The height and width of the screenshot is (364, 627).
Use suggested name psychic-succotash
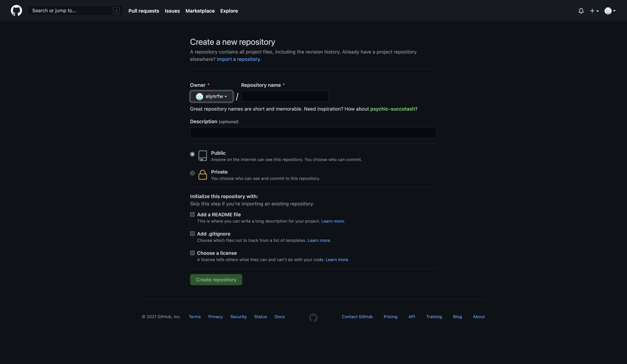point(393,109)
